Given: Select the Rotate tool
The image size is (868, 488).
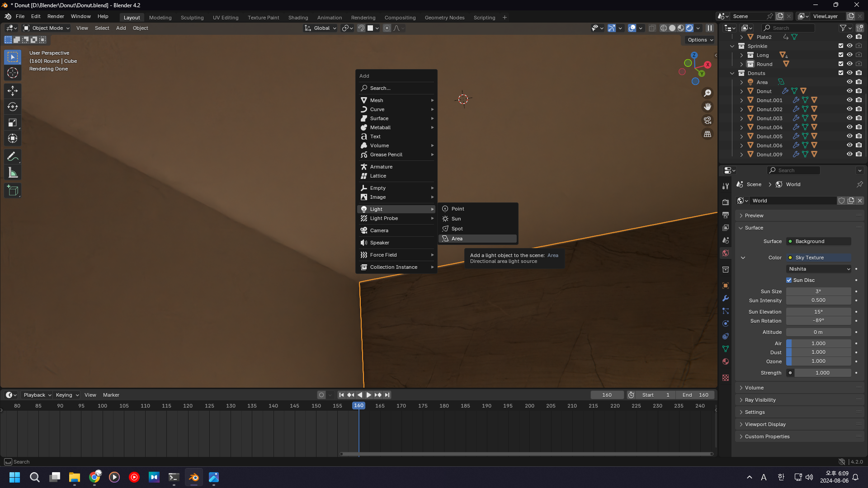Looking at the screenshot, I should point(13,107).
